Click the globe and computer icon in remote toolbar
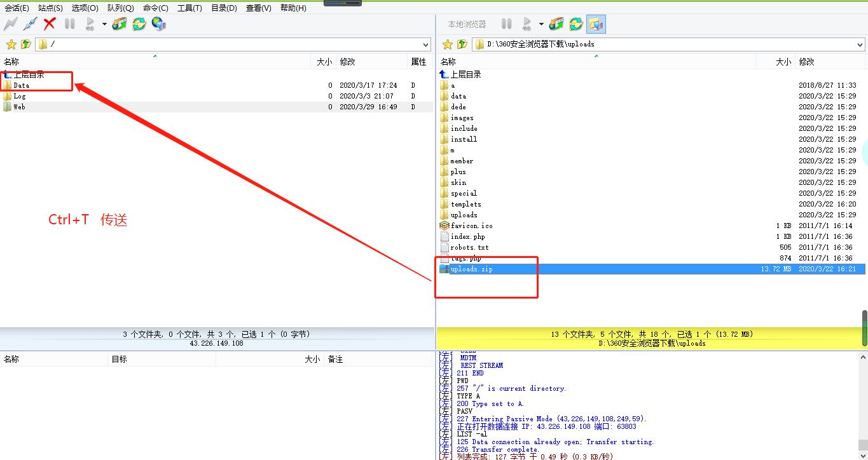The image size is (868, 460). 158,24
